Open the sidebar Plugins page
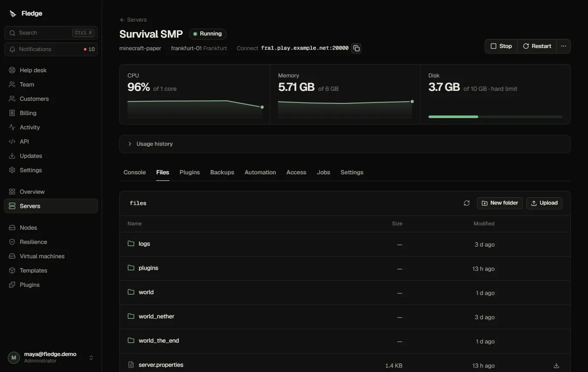This screenshot has height=372, width=588. pos(51,285)
